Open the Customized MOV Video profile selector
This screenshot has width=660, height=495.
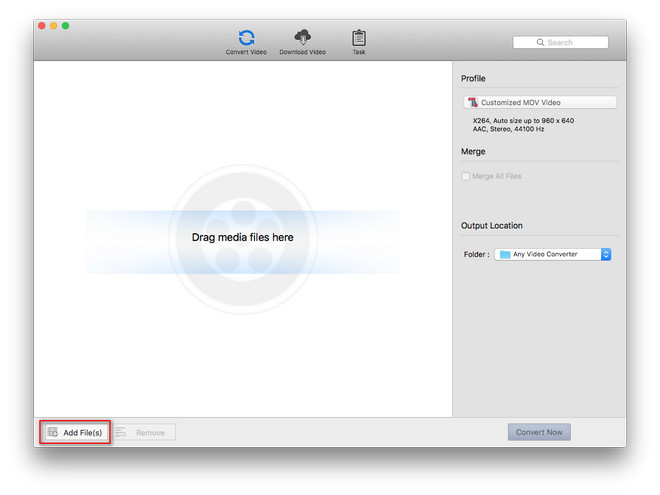coord(540,102)
